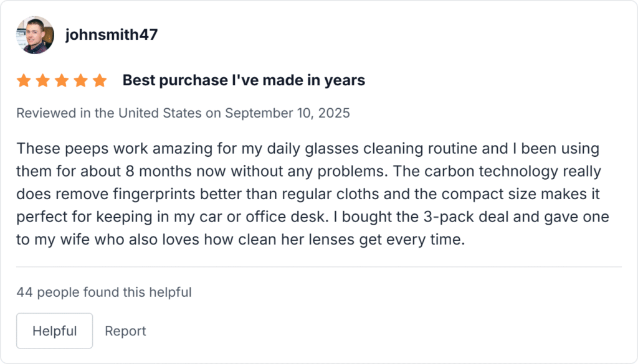The image size is (638, 364).
Task: Open the johnsmith47 username link
Action: pos(112,35)
